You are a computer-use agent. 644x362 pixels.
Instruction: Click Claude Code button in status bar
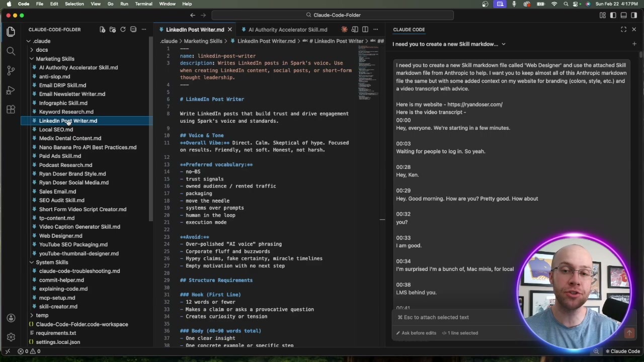pyautogui.click(x=622, y=351)
